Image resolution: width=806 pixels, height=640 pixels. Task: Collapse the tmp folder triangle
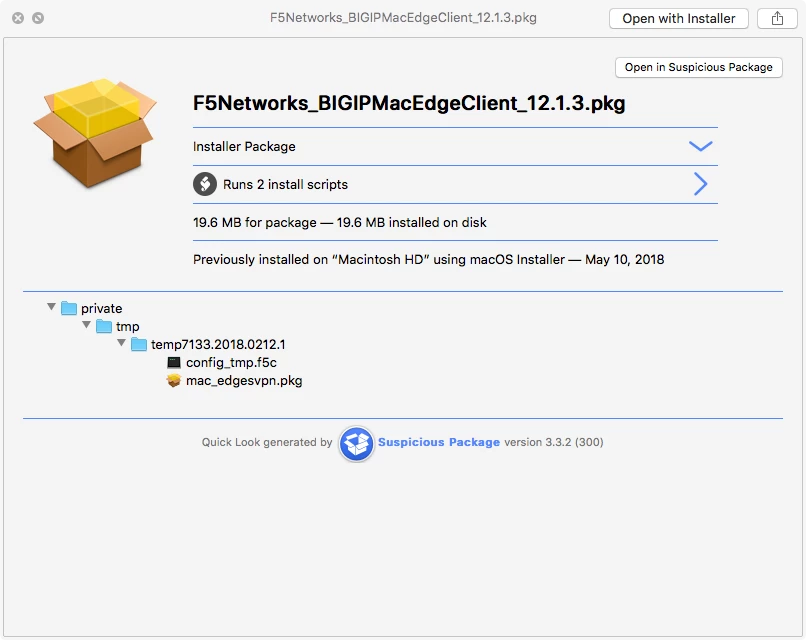click(x=86, y=325)
